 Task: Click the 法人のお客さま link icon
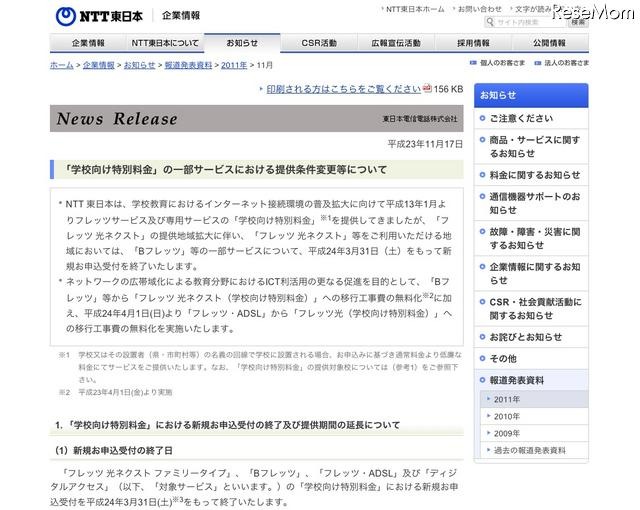(538, 63)
